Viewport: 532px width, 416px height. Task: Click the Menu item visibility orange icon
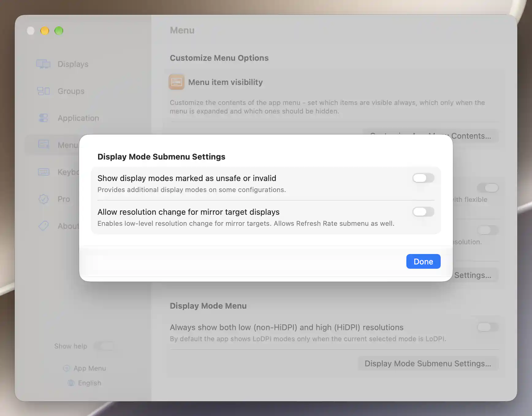[177, 82]
